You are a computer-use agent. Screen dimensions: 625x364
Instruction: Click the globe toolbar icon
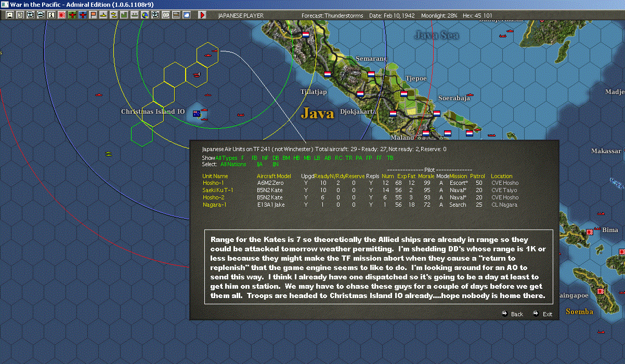(145, 16)
